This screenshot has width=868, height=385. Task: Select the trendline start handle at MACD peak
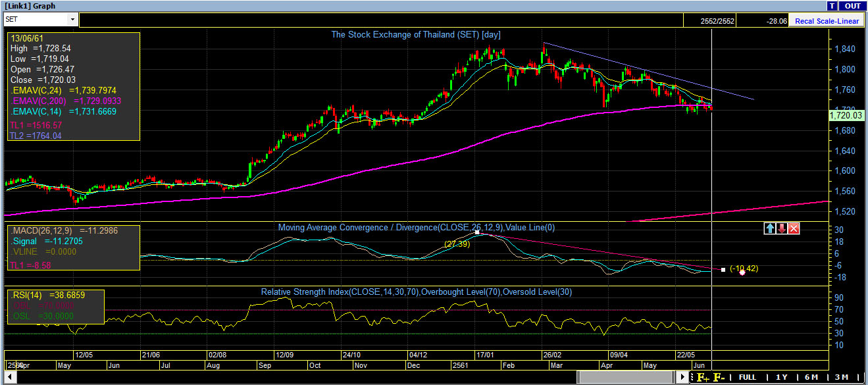tap(478, 232)
